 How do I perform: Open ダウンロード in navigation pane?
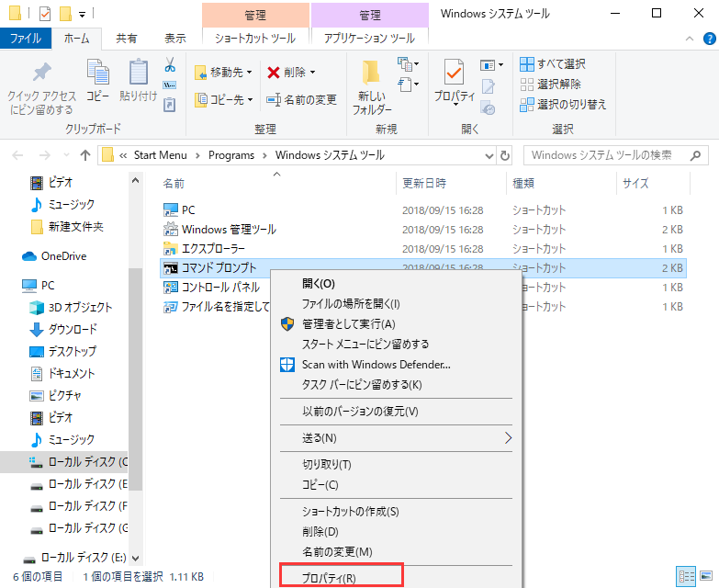pos(63,329)
